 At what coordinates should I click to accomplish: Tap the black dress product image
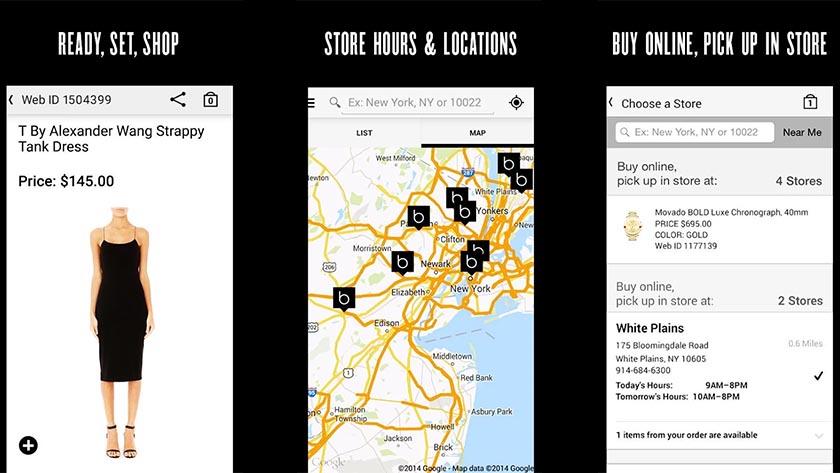tap(122, 332)
